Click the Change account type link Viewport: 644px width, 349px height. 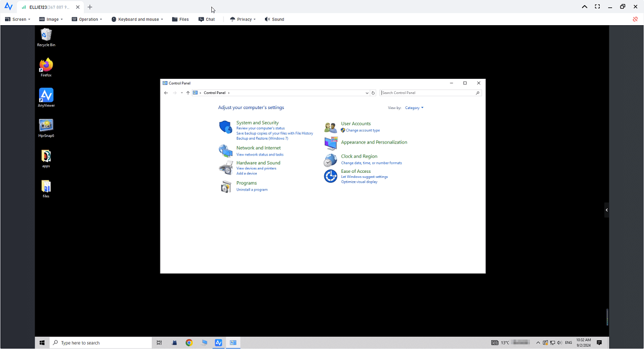(362, 130)
